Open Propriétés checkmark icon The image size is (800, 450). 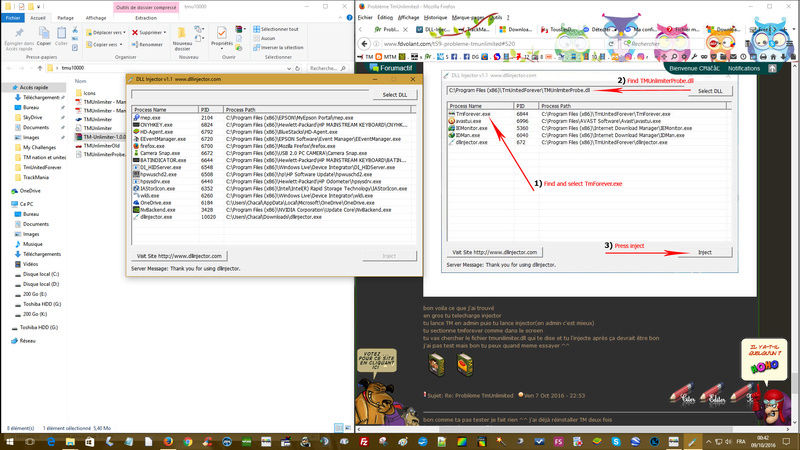(x=221, y=33)
